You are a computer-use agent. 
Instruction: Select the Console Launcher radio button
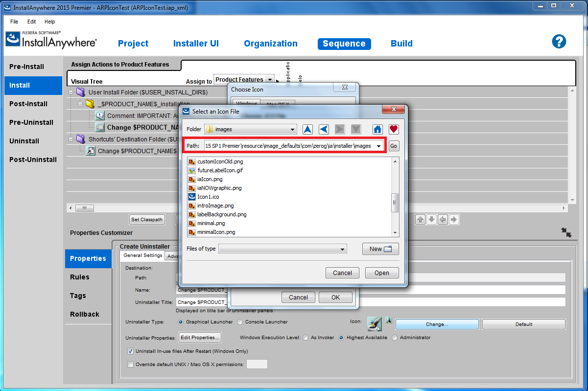[240, 322]
